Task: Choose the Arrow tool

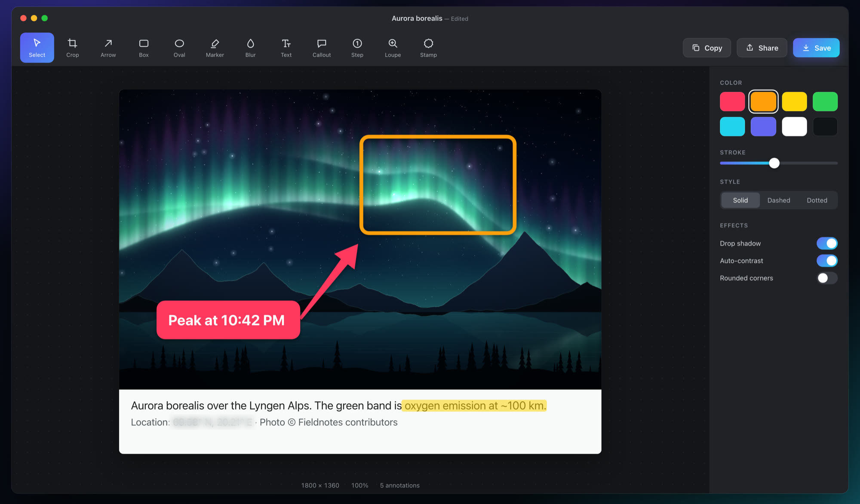Action: 108,48
